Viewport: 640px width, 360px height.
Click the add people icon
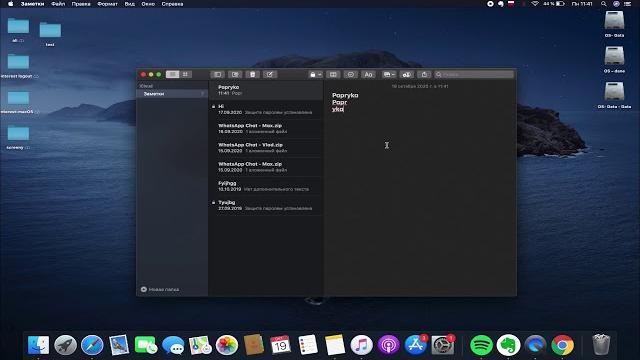(407, 74)
